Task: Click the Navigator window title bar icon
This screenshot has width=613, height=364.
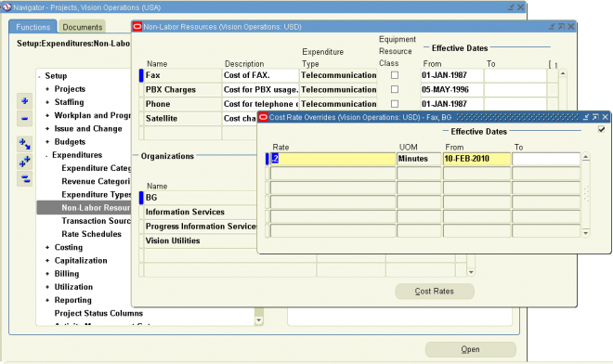Action: coord(7,7)
